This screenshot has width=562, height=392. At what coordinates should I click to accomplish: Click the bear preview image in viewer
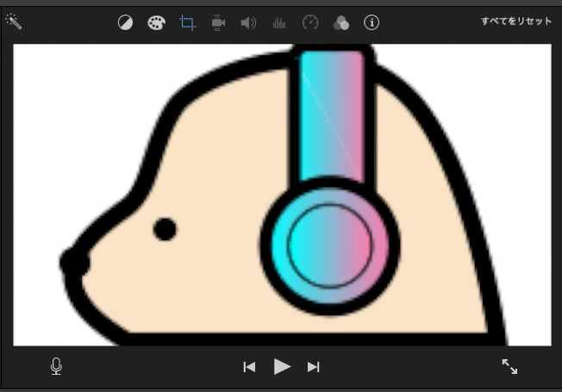[282, 195]
